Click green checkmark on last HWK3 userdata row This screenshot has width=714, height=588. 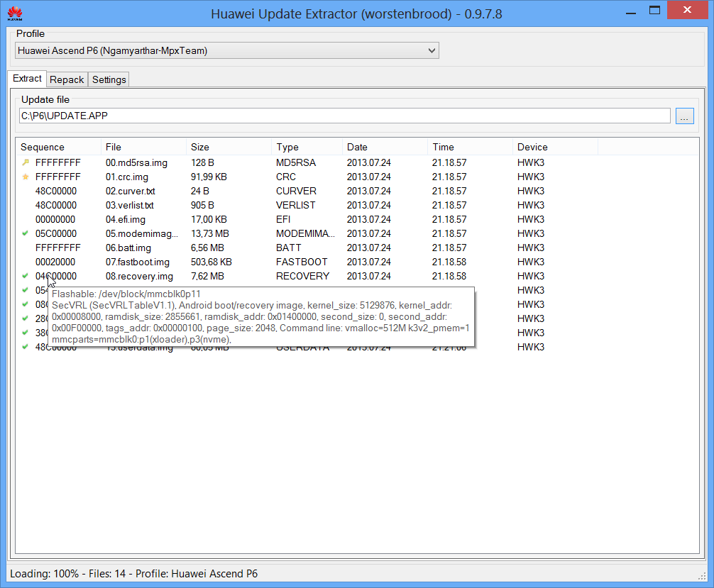[26, 347]
